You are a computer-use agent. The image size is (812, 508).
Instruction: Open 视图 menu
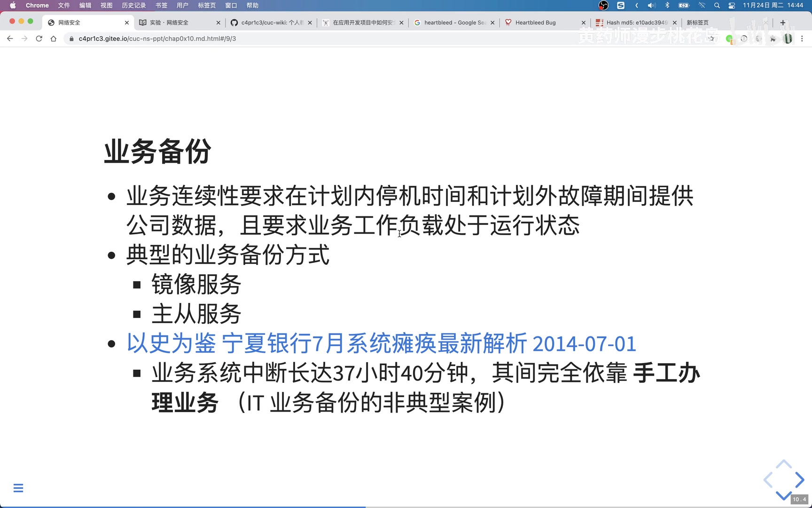pos(107,5)
